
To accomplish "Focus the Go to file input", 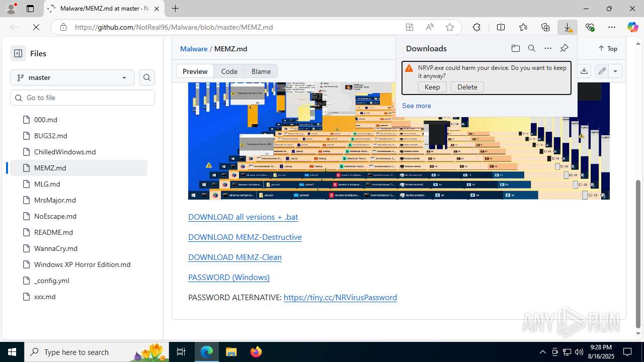I will point(83,98).
